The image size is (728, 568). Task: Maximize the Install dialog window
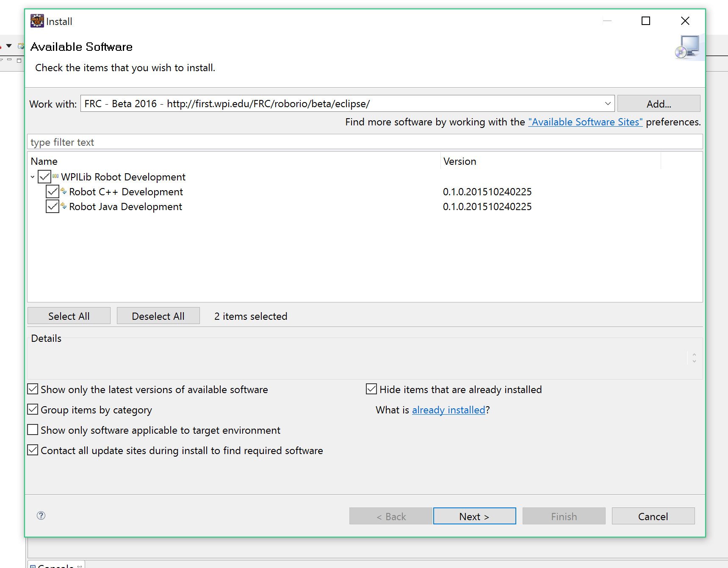click(x=646, y=21)
